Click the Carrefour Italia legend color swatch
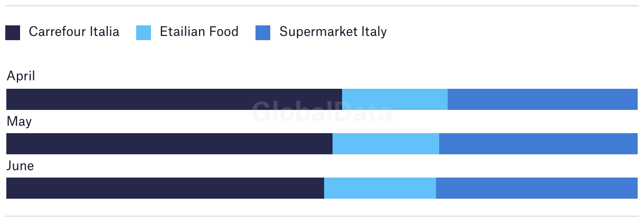 click(x=13, y=33)
